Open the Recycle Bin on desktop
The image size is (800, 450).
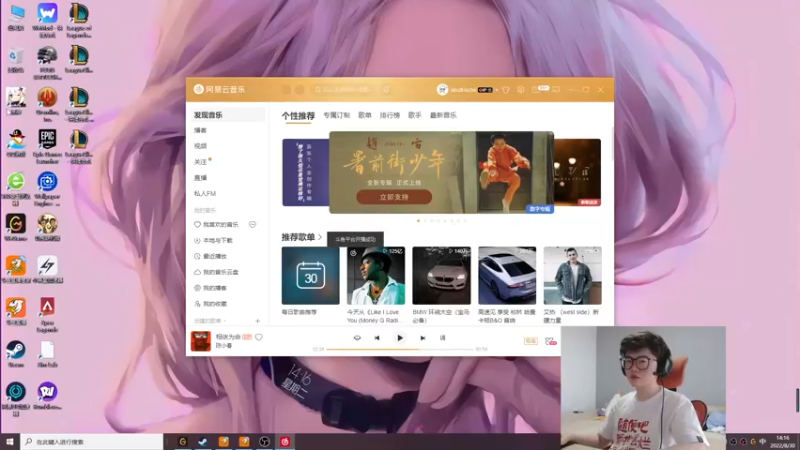click(x=16, y=60)
